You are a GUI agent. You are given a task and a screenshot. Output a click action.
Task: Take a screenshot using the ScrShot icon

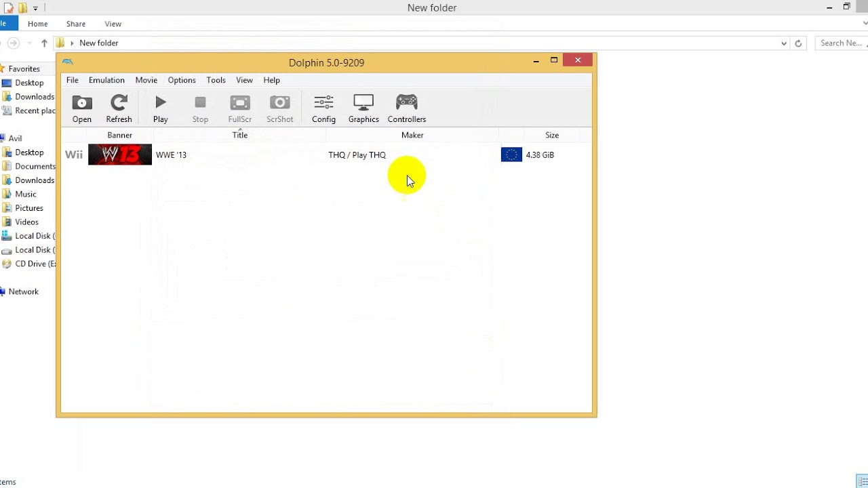[x=280, y=108]
